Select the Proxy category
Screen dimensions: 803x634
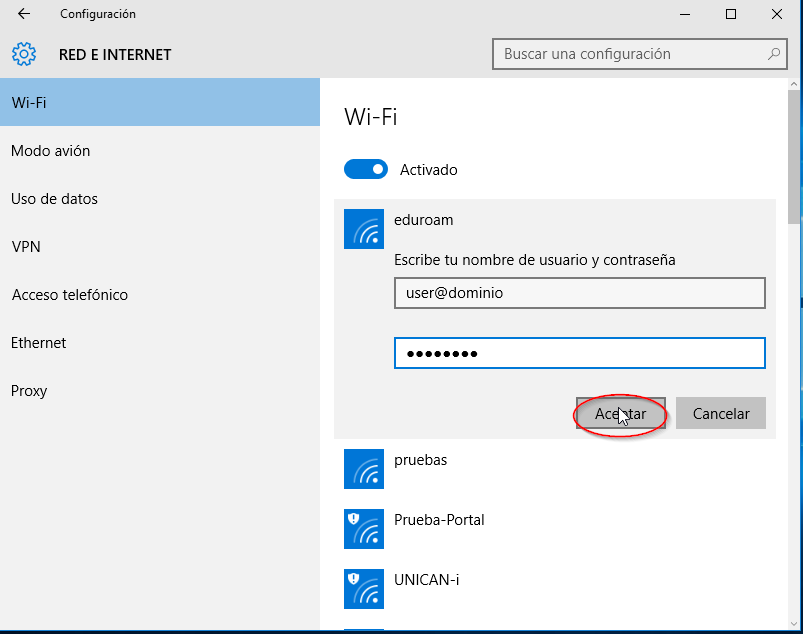pos(160,391)
